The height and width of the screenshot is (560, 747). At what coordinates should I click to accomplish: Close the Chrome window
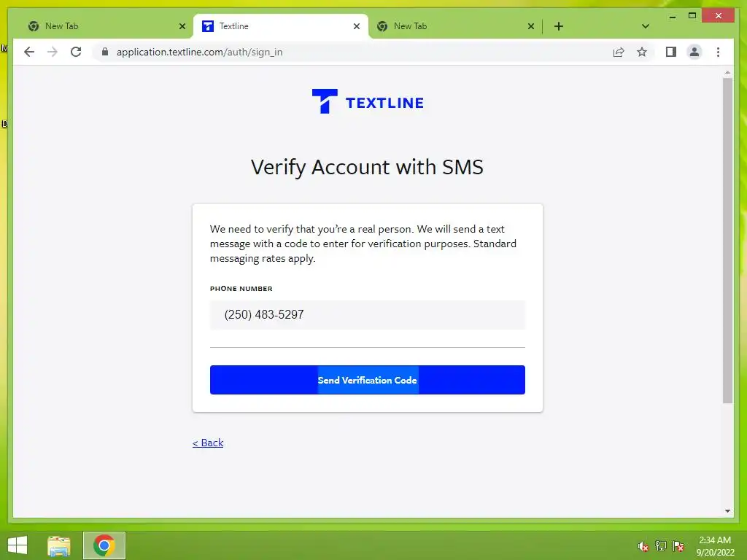point(719,16)
